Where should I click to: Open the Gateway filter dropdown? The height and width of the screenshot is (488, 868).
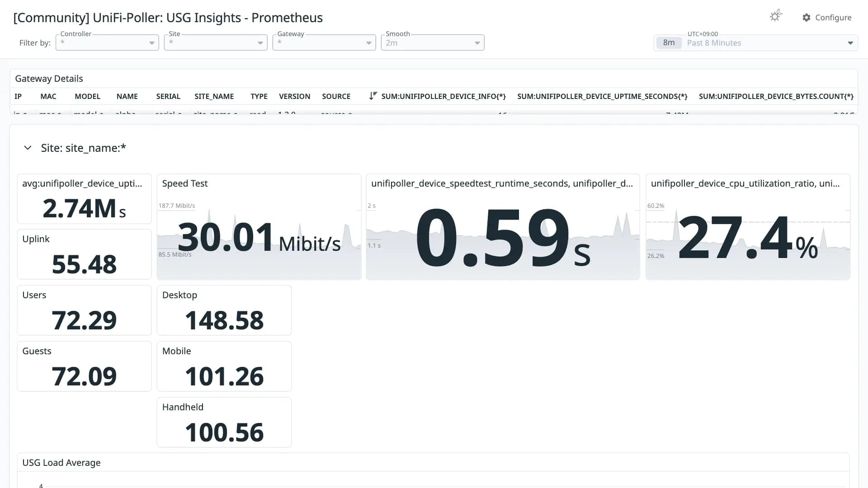pos(324,42)
